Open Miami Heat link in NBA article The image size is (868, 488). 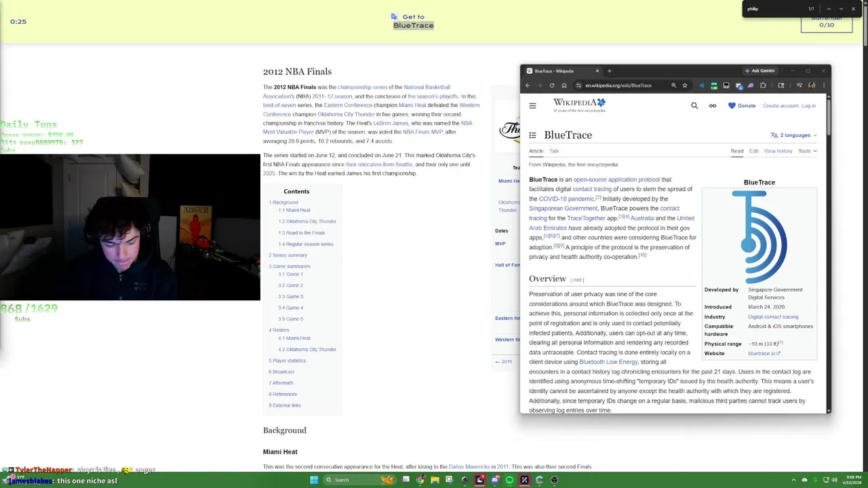click(x=412, y=105)
